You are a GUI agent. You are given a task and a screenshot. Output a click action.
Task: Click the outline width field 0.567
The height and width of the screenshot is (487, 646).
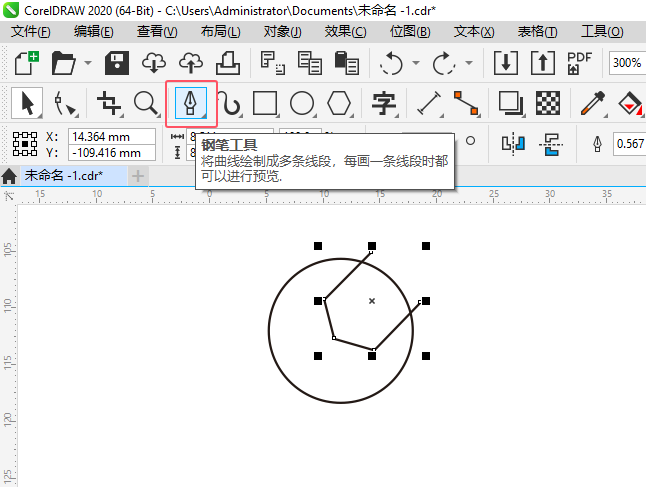click(629, 144)
